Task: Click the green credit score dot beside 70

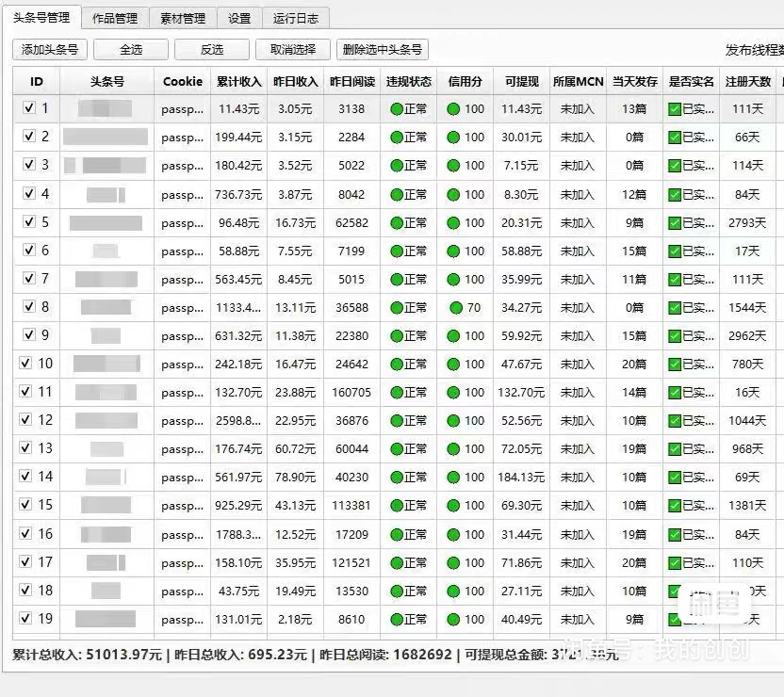Action: [x=456, y=308]
